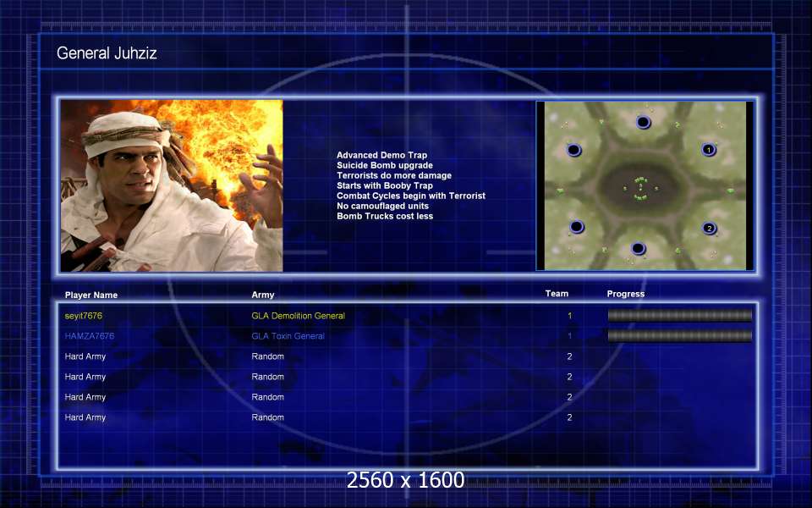Select player name HAMZA7676
The height and width of the screenshot is (508, 812).
[90, 336]
